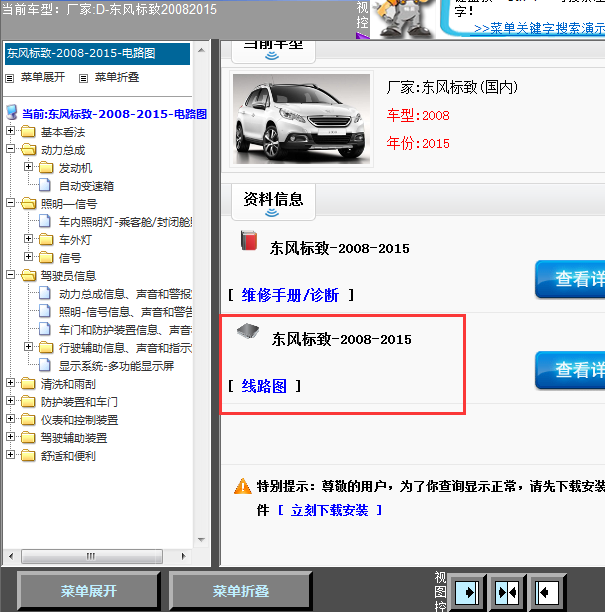Click the center-split view control icon

(507, 592)
